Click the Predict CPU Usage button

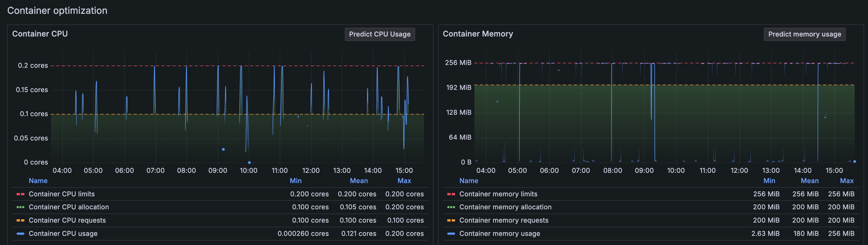[379, 34]
